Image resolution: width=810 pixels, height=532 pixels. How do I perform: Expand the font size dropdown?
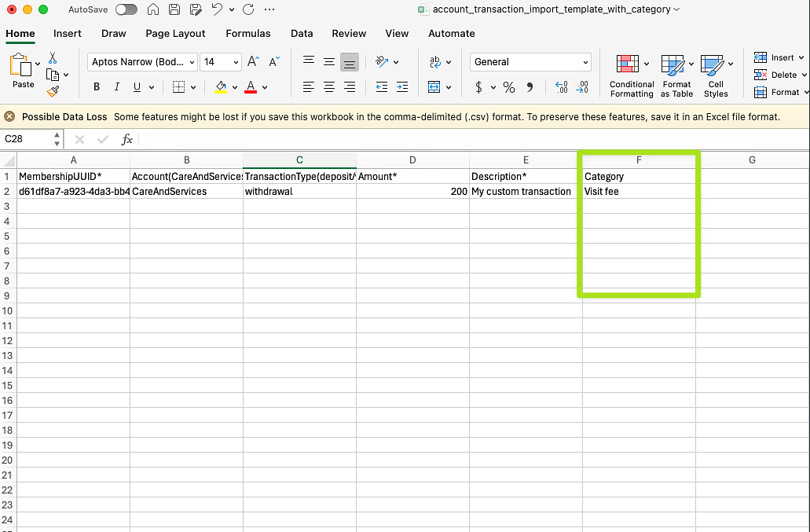click(236, 62)
